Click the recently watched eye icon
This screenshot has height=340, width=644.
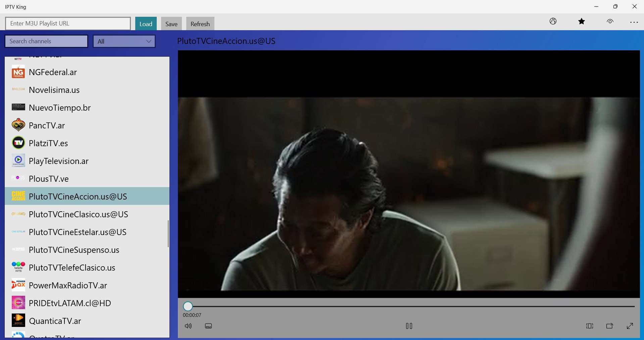pyautogui.click(x=610, y=21)
